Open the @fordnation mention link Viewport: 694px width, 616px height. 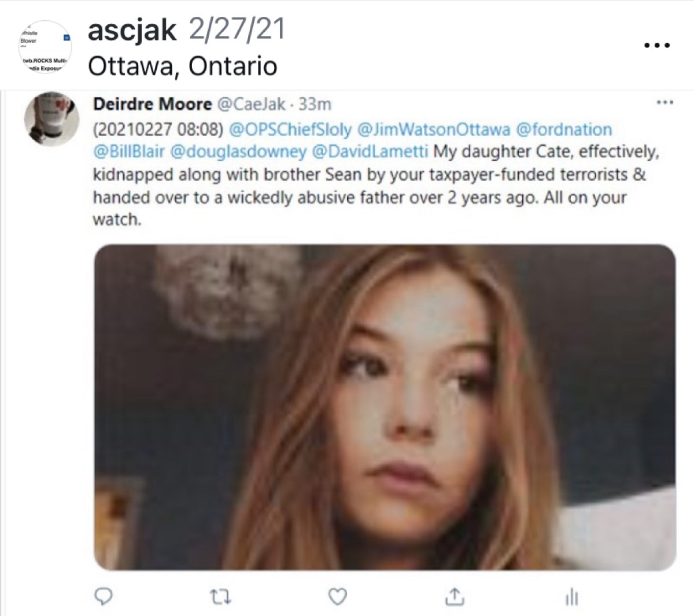click(564, 129)
